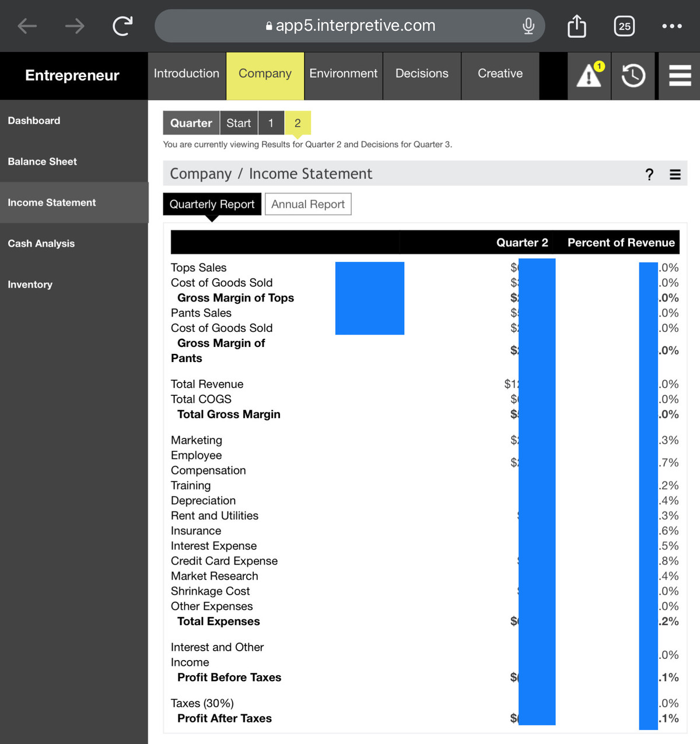Switch to the Environment tab
This screenshot has height=744, width=700.
343,73
